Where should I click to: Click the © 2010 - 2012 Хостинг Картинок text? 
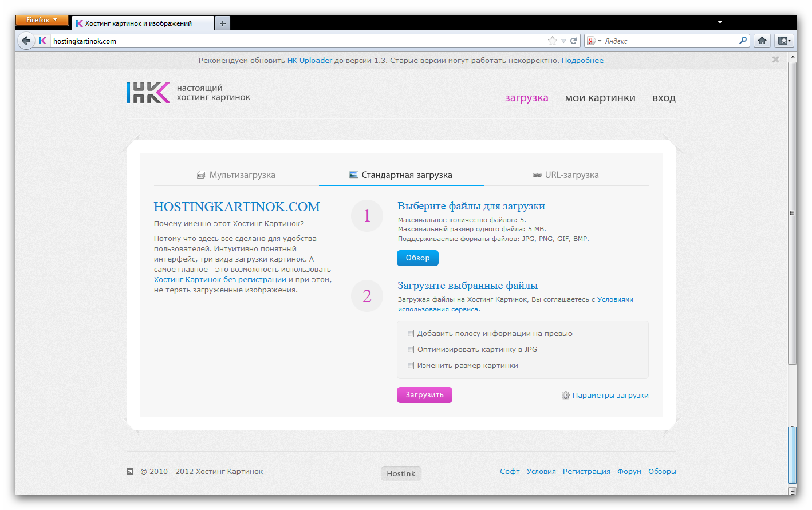[202, 472]
